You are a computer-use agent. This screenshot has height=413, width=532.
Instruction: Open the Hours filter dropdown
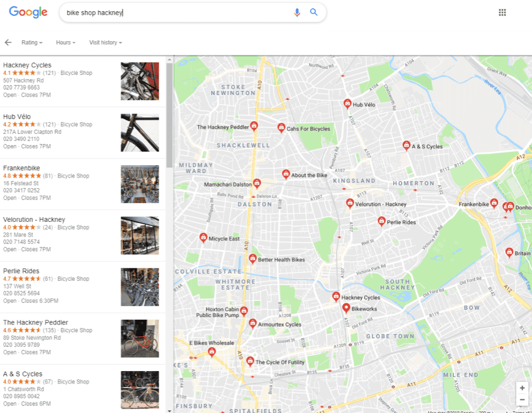coord(65,42)
